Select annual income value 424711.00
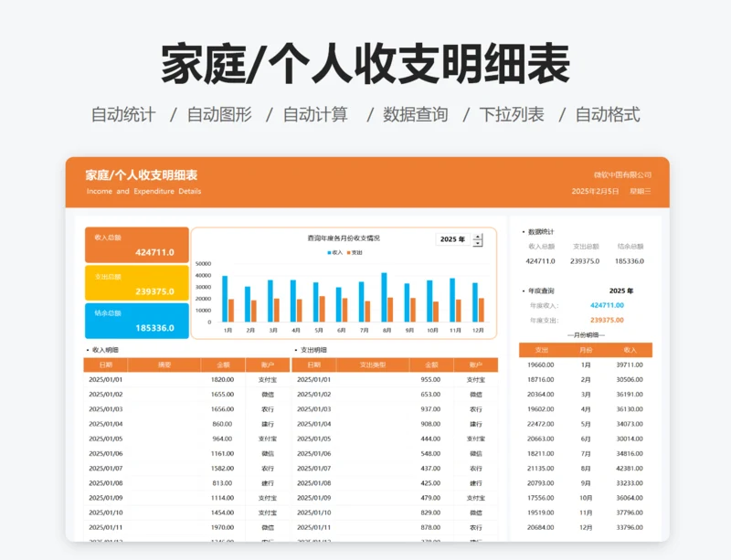The height and width of the screenshot is (560, 731). 607,305
